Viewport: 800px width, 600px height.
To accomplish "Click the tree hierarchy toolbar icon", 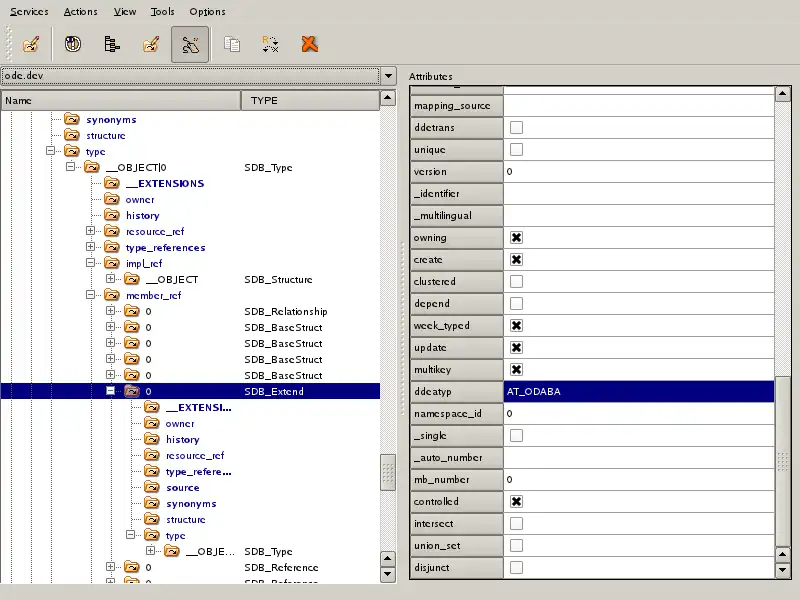I will [x=112, y=44].
